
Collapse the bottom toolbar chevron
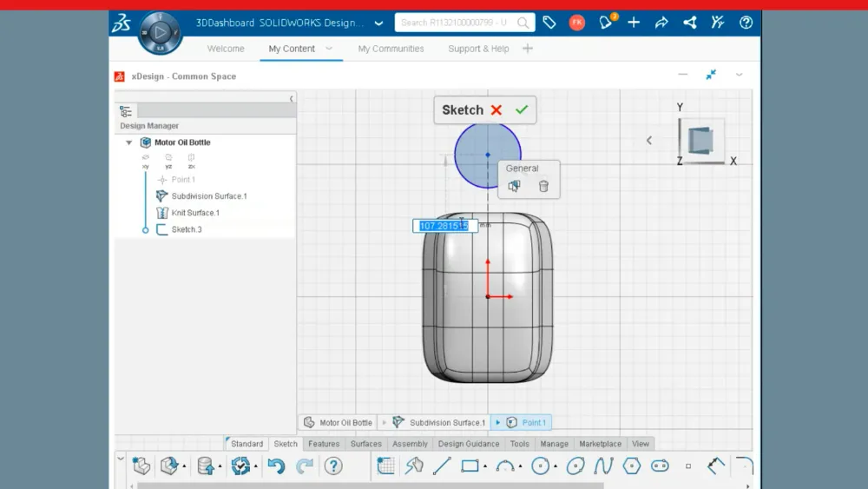click(x=121, y=459)
